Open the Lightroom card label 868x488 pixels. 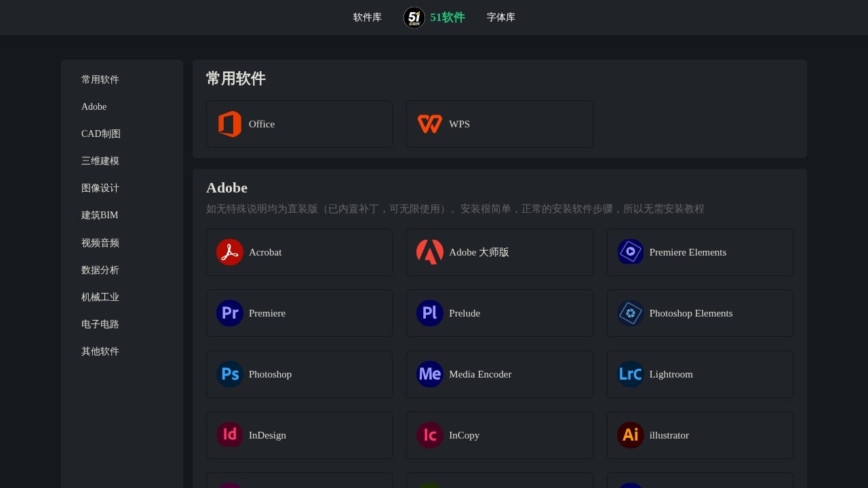[x=671, y=374]
